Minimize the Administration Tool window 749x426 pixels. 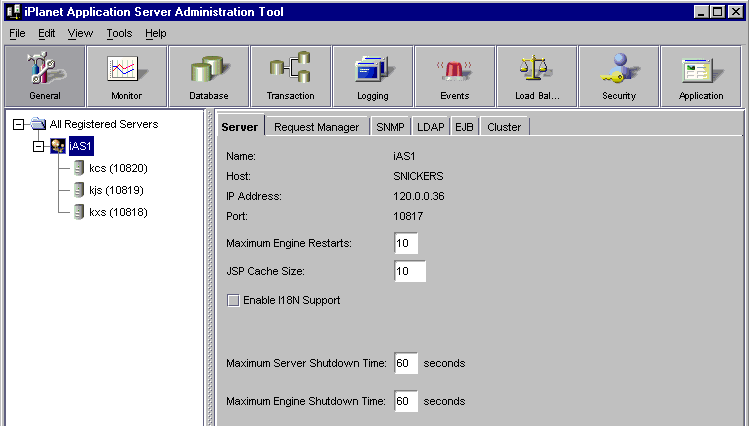[701, 12]
